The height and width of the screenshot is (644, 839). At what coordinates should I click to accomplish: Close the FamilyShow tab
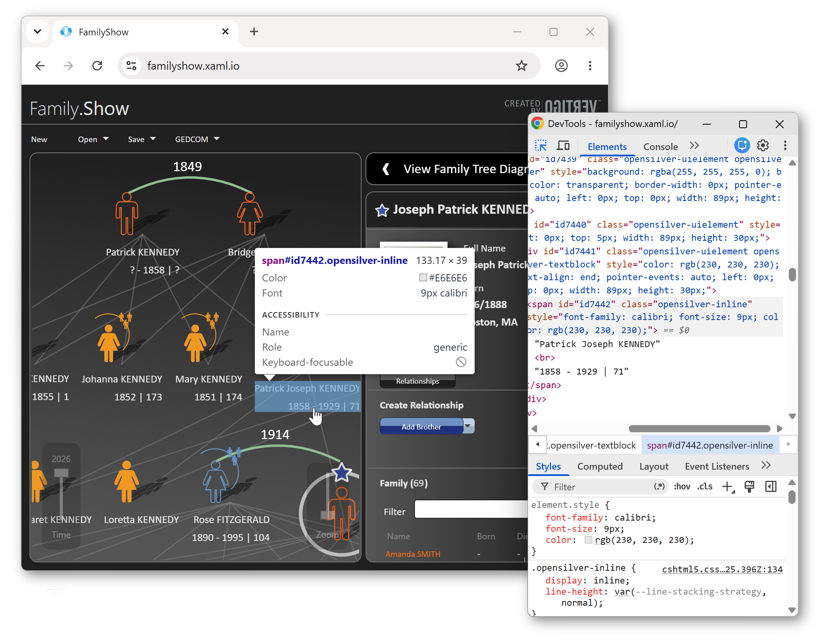[225, 31]
